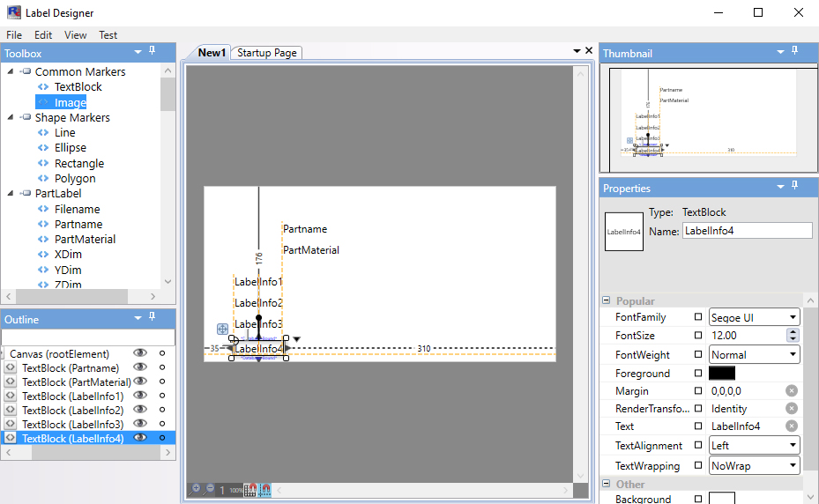Toggle eye icon for TextBlock (LabelInfo4)
The image size is (819, 504).
click(140, 438)
